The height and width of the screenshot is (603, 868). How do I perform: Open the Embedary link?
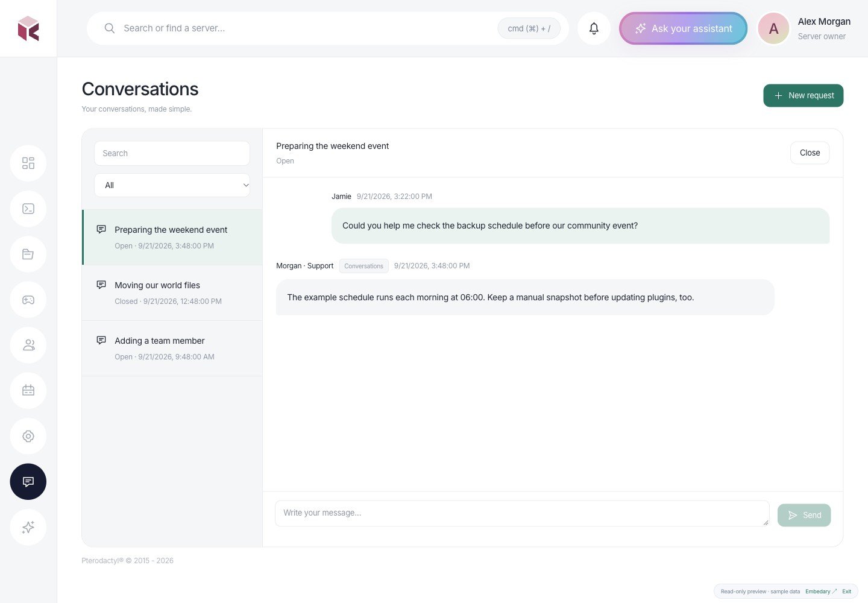click(821, 592)
